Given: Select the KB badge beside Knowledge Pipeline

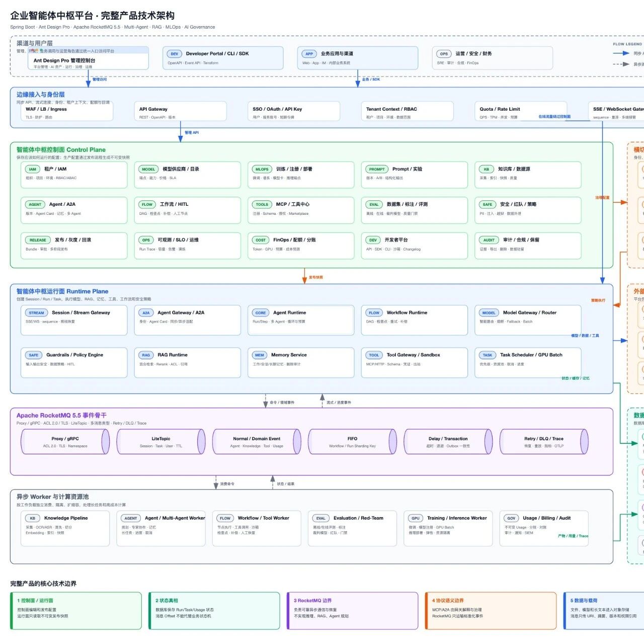Looking at the screenshot, I should (x=33, y=518).
